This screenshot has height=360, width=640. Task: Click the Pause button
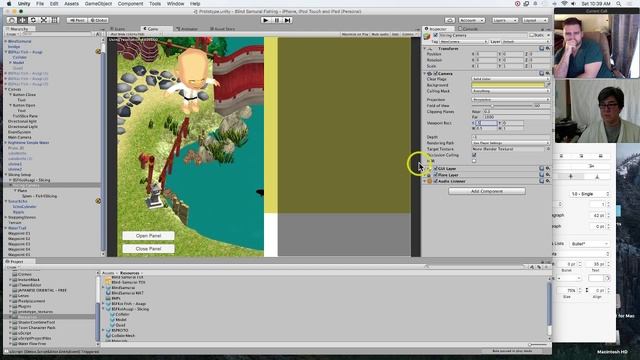click(x=277, y=20)
